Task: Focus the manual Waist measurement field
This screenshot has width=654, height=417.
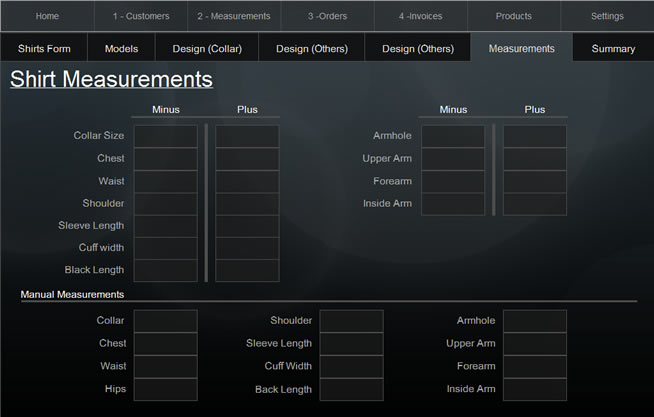Action: click(x=166, y=367)
